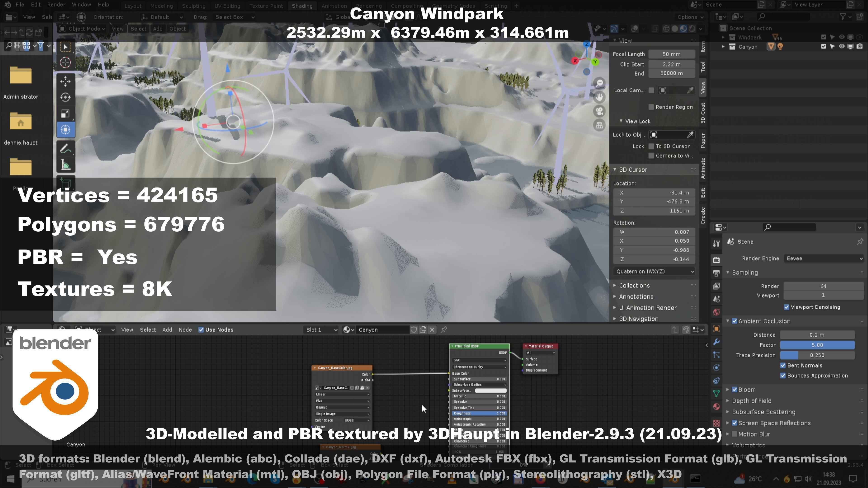Open the Object Data green triangle tab
This screenshot has width=868, height=488.
pos(716,393)
